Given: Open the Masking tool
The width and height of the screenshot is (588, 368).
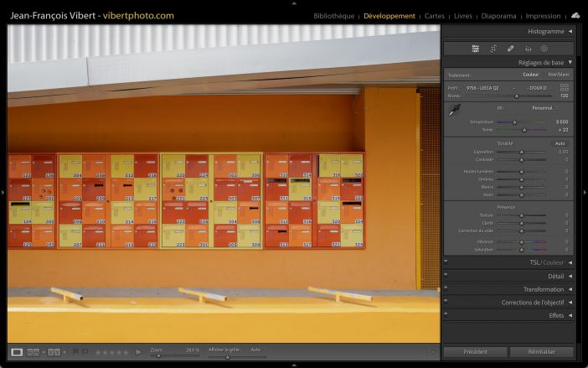Looking at the screenshot, I should click(x=544, y=49).
